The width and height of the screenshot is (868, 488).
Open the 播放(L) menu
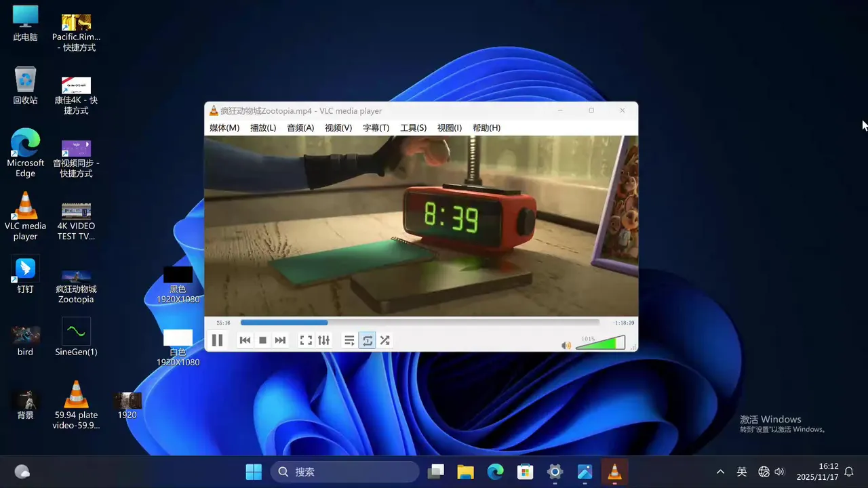click(263, 127)
